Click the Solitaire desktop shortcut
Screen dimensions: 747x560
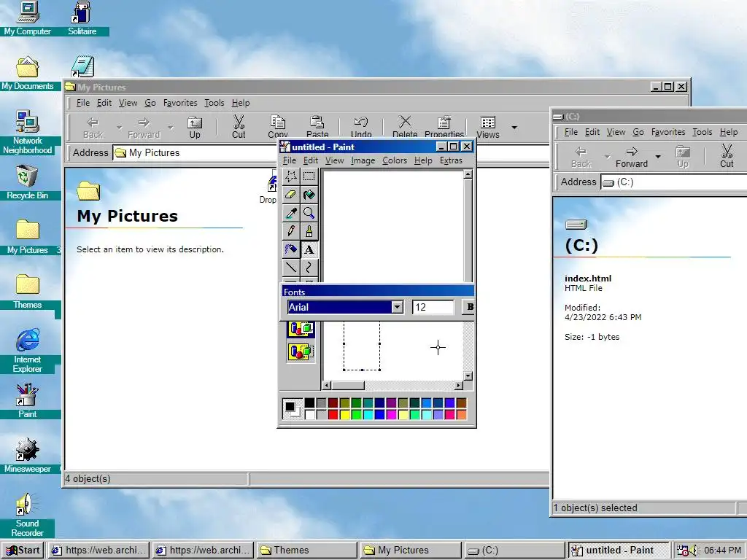click(x=82, y=18)
